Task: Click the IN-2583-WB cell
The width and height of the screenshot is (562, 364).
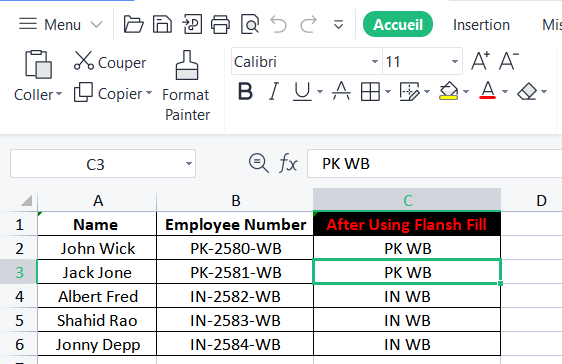Action: 235,320
